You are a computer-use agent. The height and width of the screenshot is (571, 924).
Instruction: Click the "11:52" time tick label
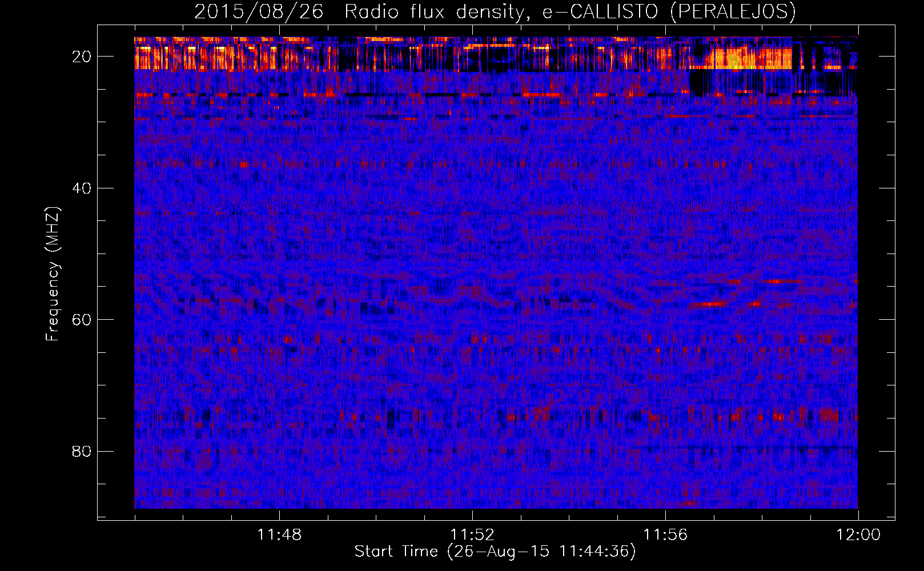click(x=472, y=535)
